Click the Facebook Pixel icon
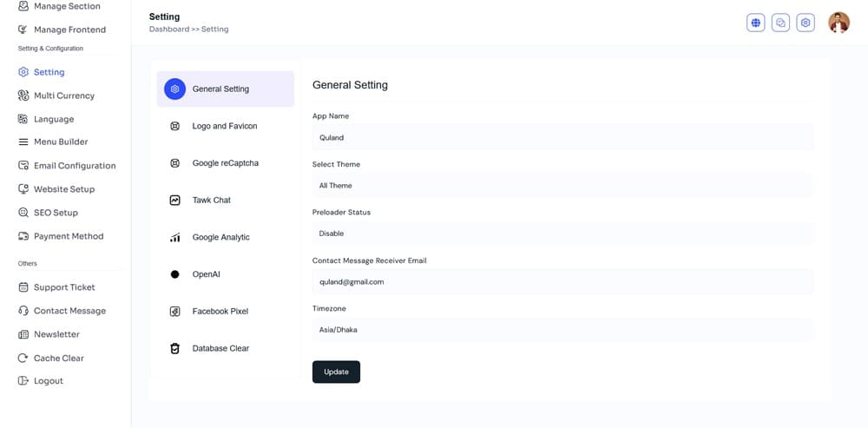The height and width of the screenshot is (428, 868). (174, 311)
